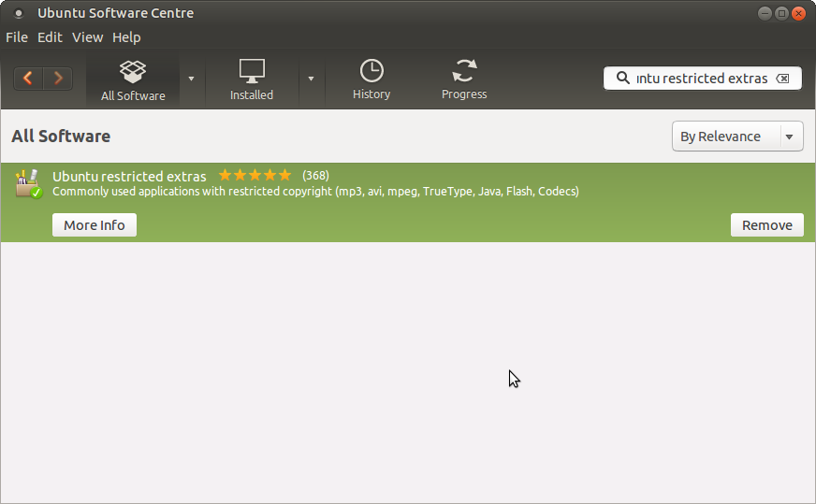This screenshot has width=816, height=504.
Task: Open the Edit menu
Action: pos(50,37)
